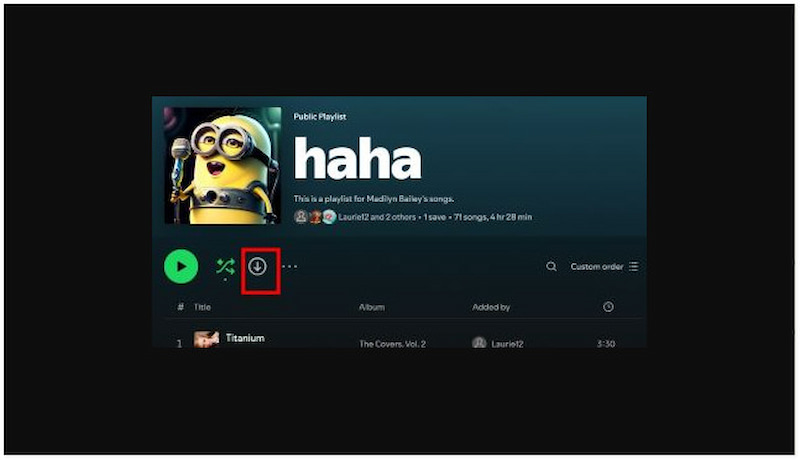
Task: Search within the playlist using magnifier icon
Action: 551,266
